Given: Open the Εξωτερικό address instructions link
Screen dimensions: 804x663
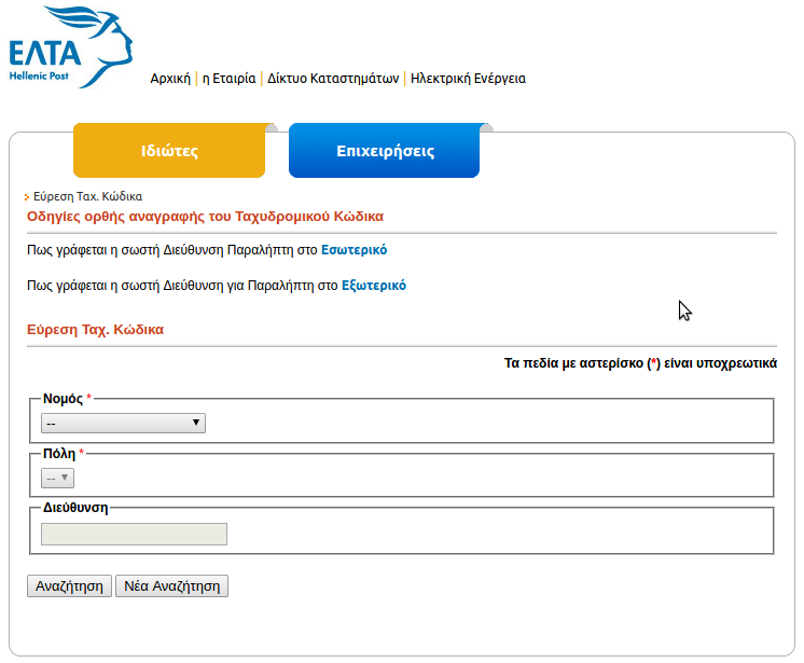Looking at the screenshot, I should (x=374, y=285).
